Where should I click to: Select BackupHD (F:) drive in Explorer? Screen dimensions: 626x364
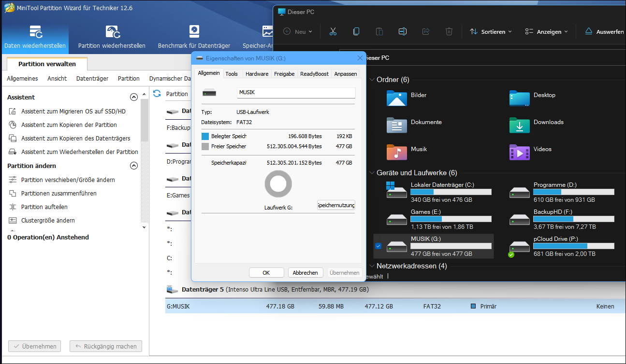point(561,219)
